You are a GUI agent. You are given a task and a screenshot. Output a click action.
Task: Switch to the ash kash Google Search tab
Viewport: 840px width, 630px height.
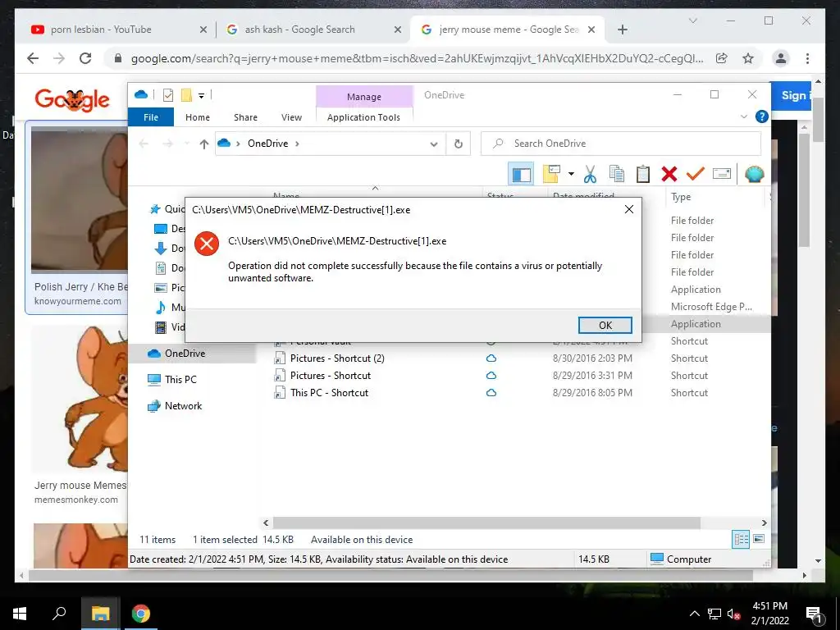[x=299, y=30]
